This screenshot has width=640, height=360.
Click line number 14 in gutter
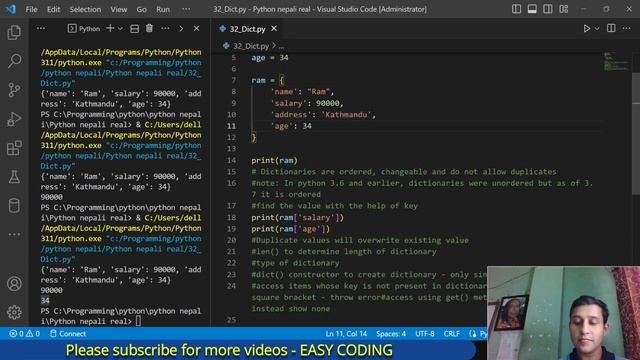tap(231, 160)
